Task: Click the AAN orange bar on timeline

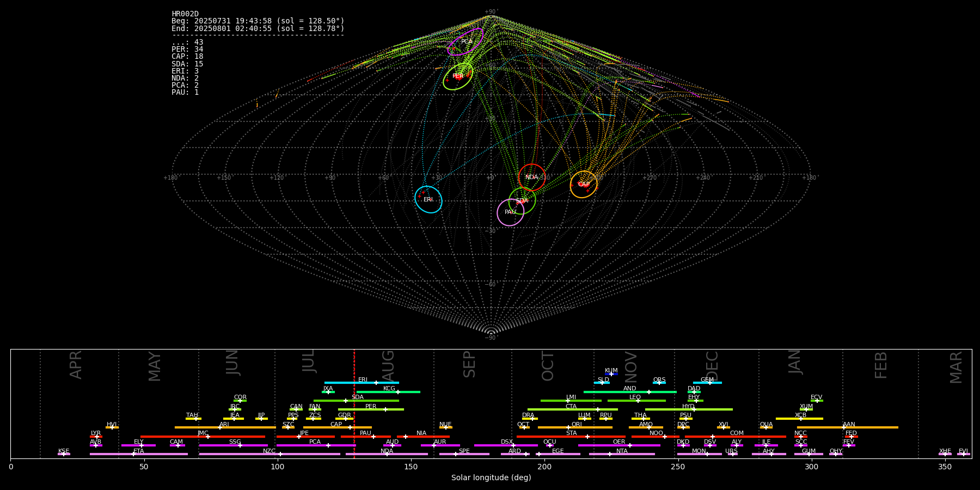Action: coord(848,427)
